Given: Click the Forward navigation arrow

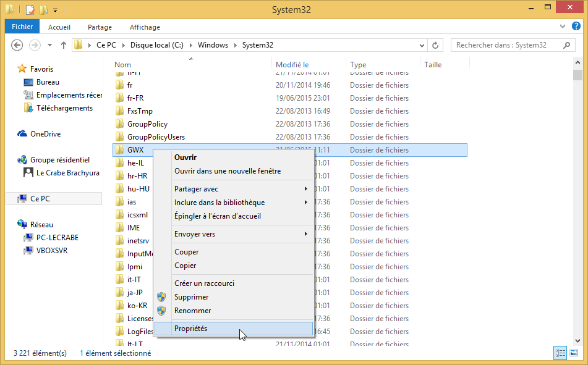Looking at the screenshot, I should click(x=35, y=45).
